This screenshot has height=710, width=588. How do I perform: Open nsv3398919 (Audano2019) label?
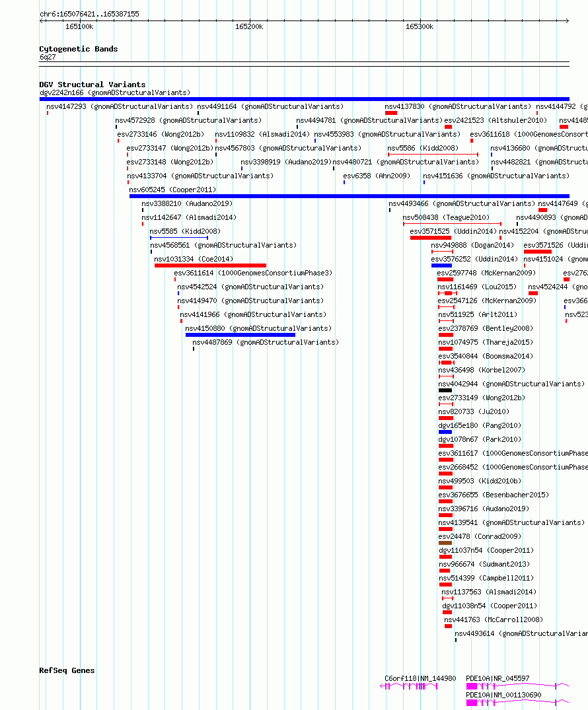tap(286, 162)
